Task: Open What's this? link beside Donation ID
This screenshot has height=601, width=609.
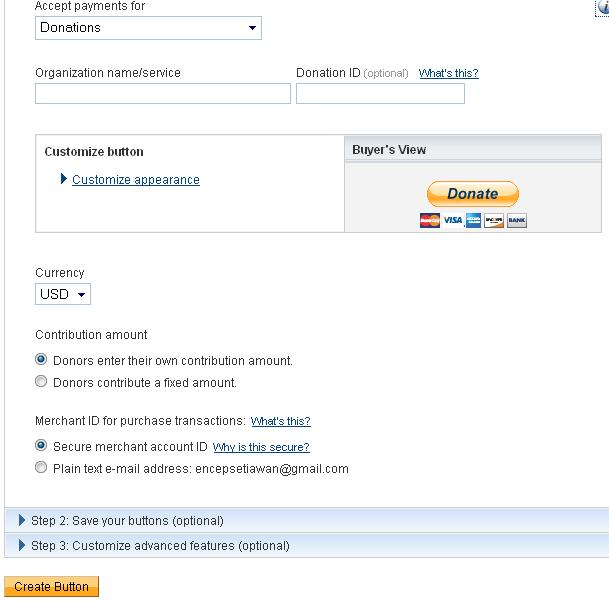Action: pyautogui.click(x=449, y=73)
